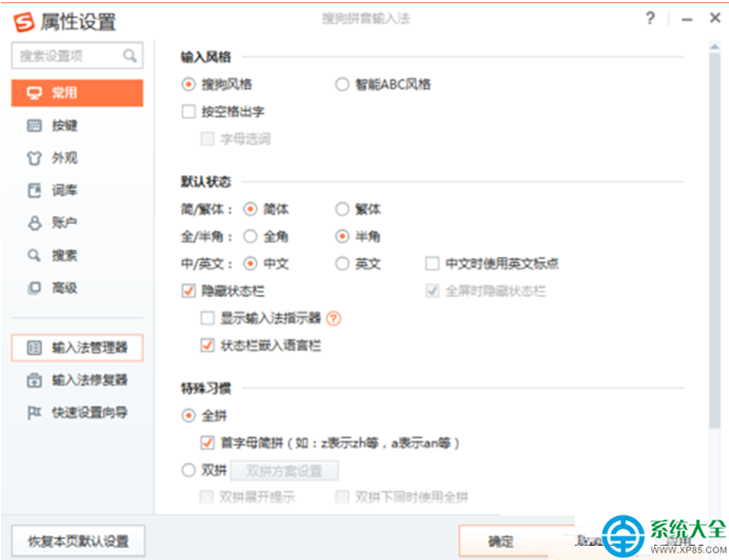Click the question mark help icon in title bar
Screen dimensions: 729x560
tap(650, 18)
